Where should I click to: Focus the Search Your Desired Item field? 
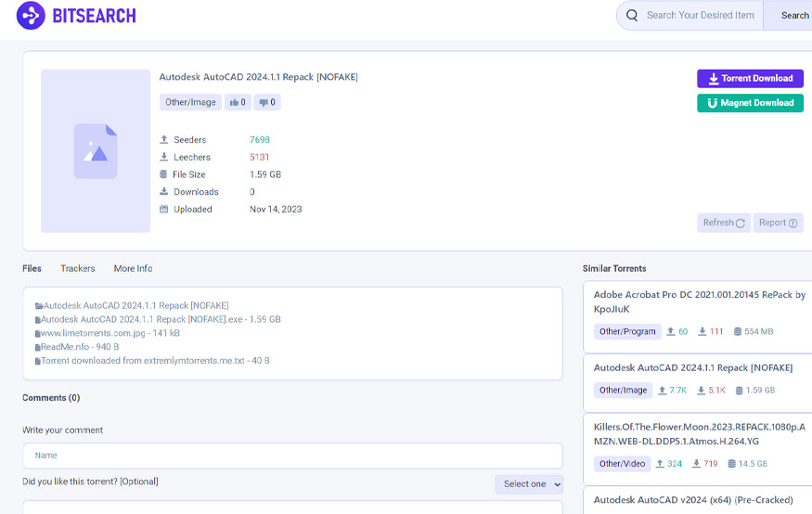click(x=700, y=16)
